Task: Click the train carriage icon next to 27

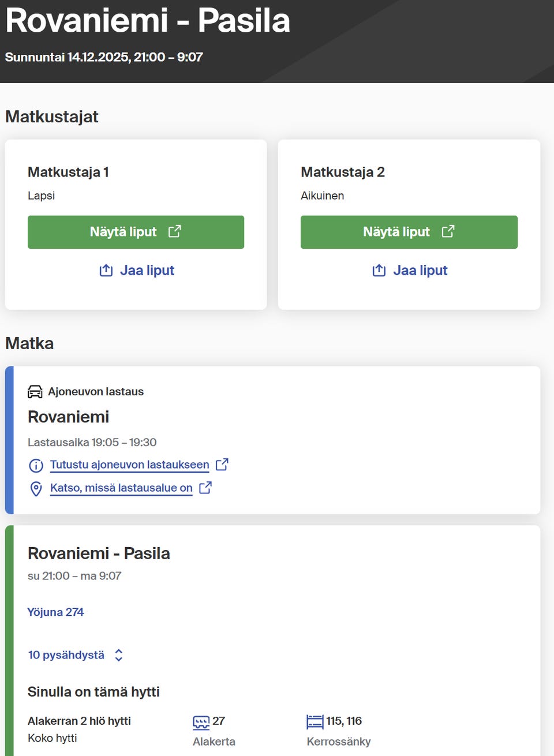Action: click(201, 722)
